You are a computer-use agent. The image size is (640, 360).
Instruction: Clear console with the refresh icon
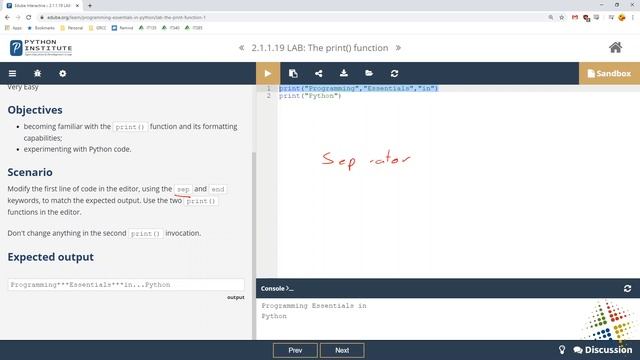coord(628,289)
